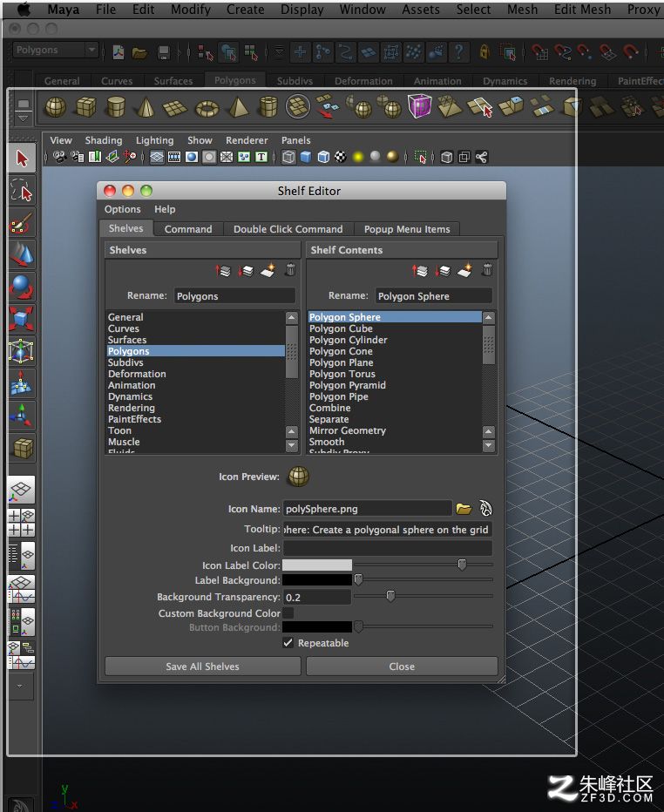Viewport: 664px width, 812px height.
Task: Create a polygon sphere from shelf
Action: tap(56, 107)
